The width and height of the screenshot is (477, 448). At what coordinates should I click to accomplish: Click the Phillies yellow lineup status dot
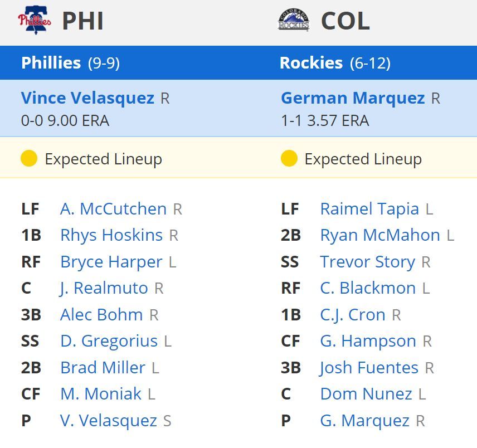(29, 159)
